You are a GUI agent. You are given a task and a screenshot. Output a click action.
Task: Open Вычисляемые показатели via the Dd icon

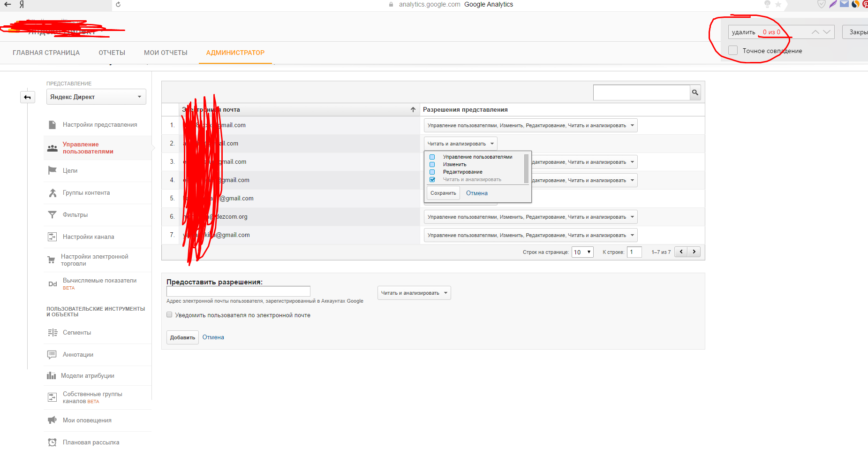coord(53,284)
